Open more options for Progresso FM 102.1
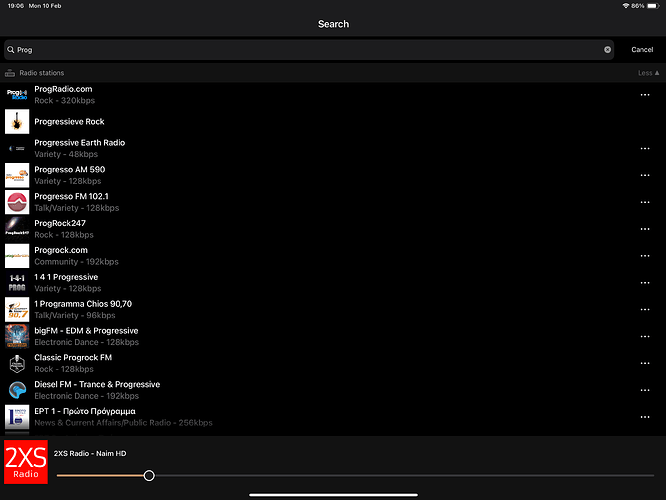This screenshot has width=666, height=500. pos(645,202)
